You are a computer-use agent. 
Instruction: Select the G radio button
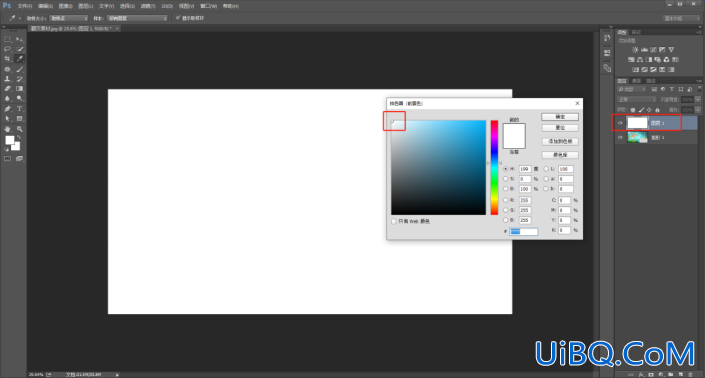click(x=505, y=210)
